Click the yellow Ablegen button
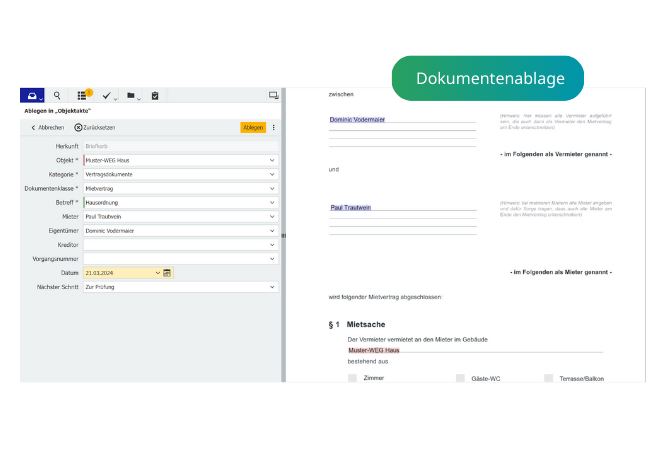This screenshot has height=450, width=666. tap(253, 127)
